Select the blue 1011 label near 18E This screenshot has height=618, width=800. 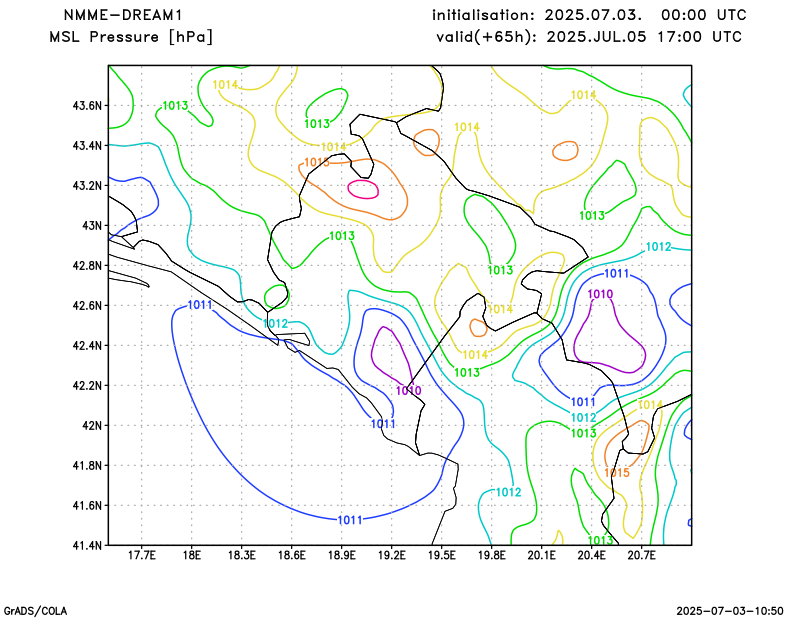[x=200, y=305]
